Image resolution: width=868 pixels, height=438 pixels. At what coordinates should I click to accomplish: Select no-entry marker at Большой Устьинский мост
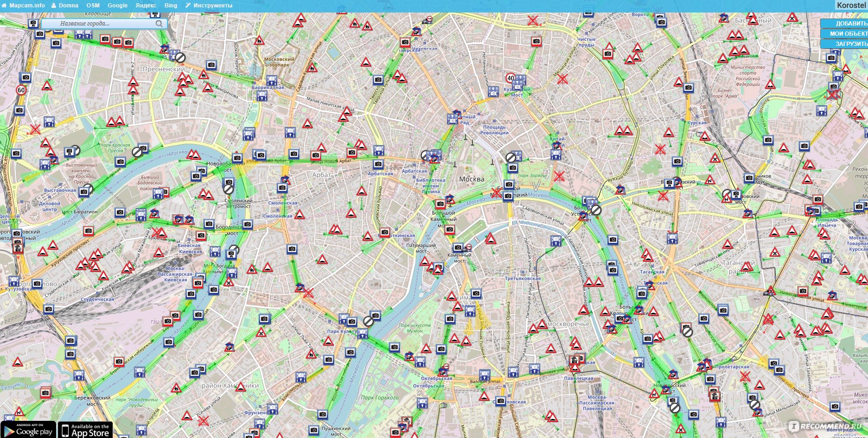[596, 210]
